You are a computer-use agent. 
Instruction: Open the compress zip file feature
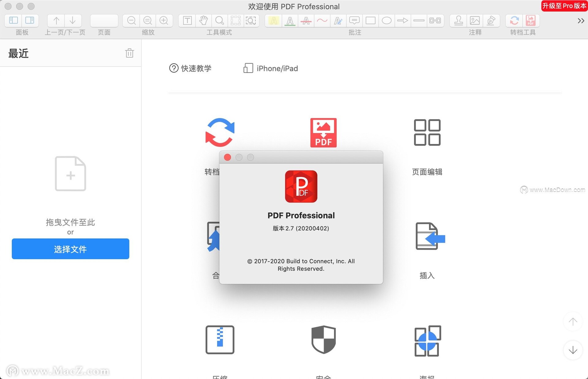pyautogui.click(x=220, y=340)
